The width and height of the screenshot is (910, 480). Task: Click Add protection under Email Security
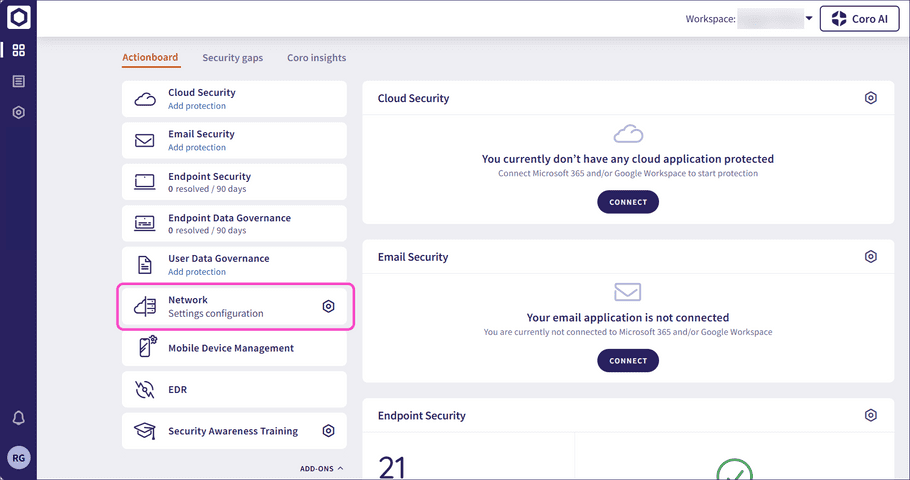point(197,147)
